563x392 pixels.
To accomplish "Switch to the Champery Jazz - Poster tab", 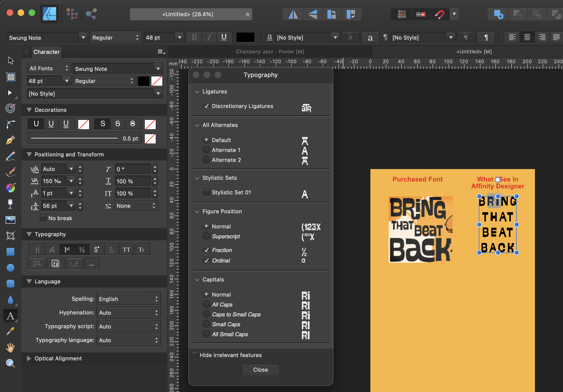I will click(269, 51).
